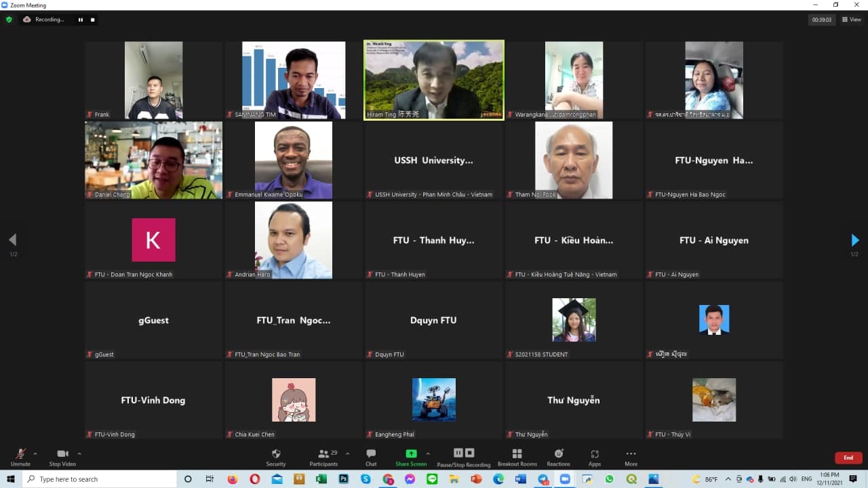
Task: Open the Chat panel
Action: coord(371,457)
